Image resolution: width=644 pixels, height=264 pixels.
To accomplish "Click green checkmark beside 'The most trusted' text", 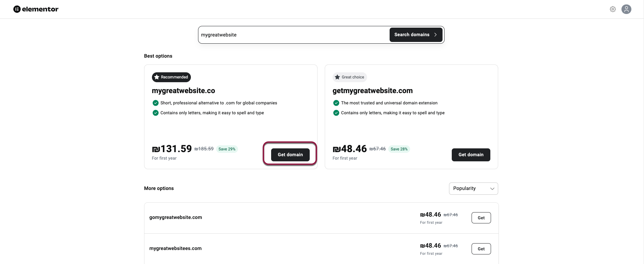I will (x=336, y=103).
